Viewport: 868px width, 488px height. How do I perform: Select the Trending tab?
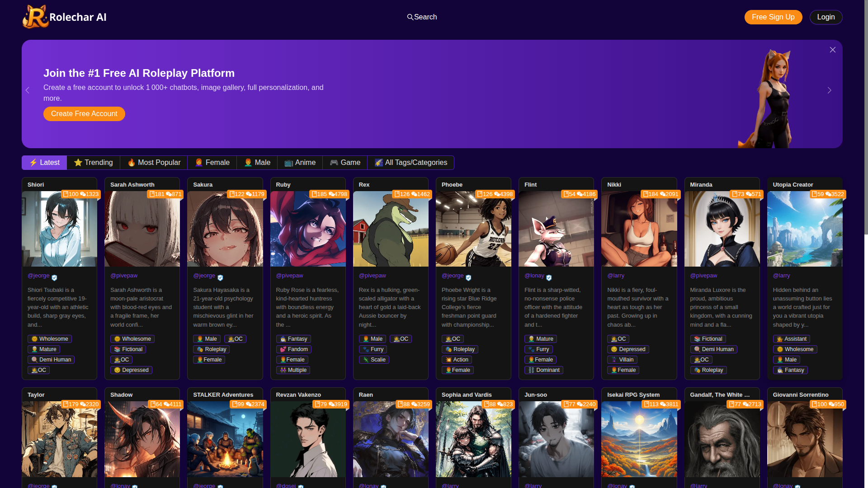pyautogui.click(x=94, y=163)
